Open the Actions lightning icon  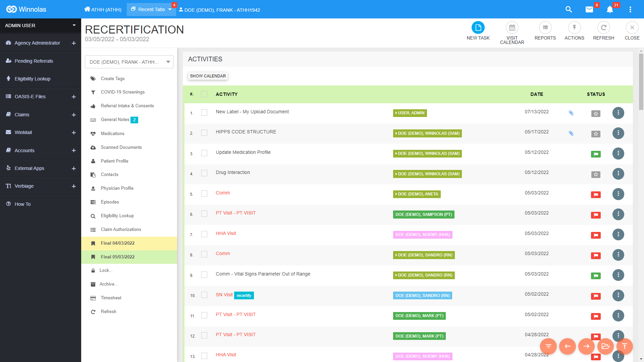574,27
